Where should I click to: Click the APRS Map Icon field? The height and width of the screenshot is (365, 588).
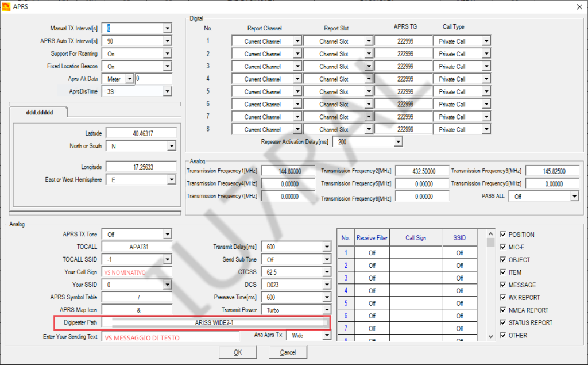(137, 310)
